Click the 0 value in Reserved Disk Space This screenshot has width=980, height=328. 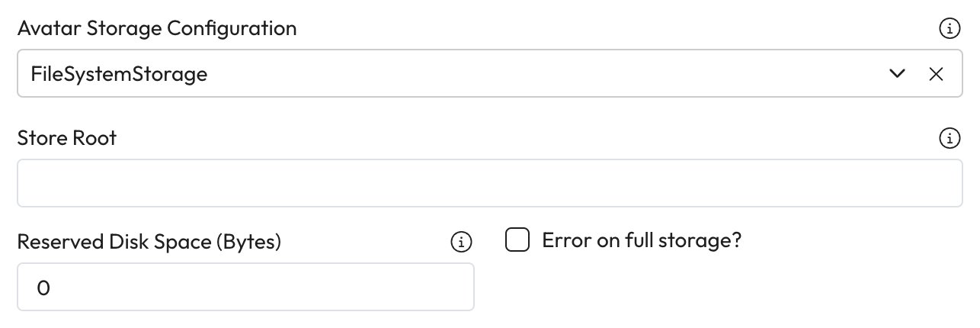pos(43,288)
